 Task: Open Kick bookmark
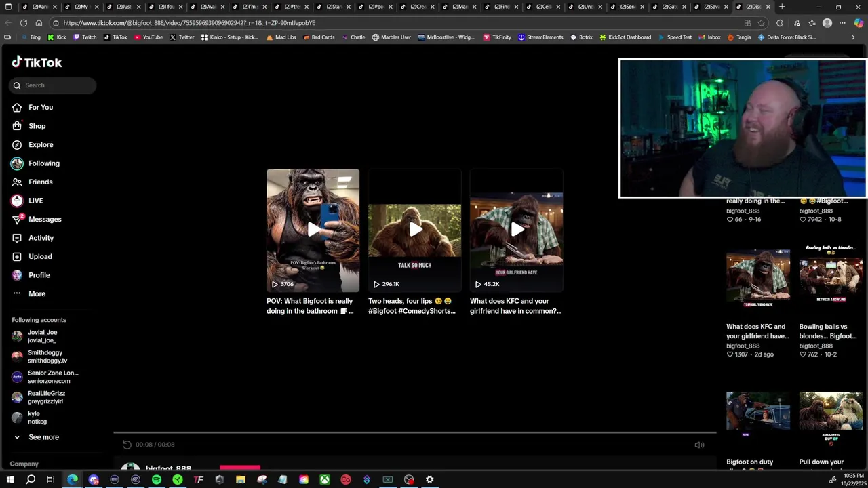[x=58, y=37]
